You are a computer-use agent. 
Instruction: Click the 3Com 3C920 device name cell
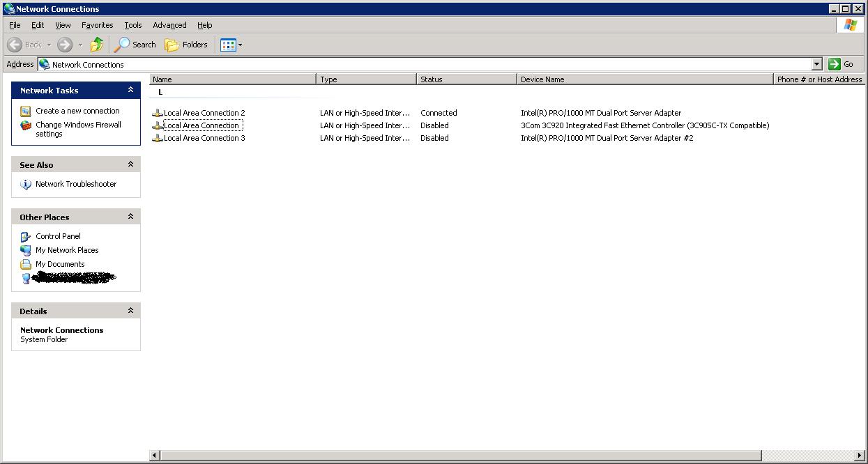[645, 125]
